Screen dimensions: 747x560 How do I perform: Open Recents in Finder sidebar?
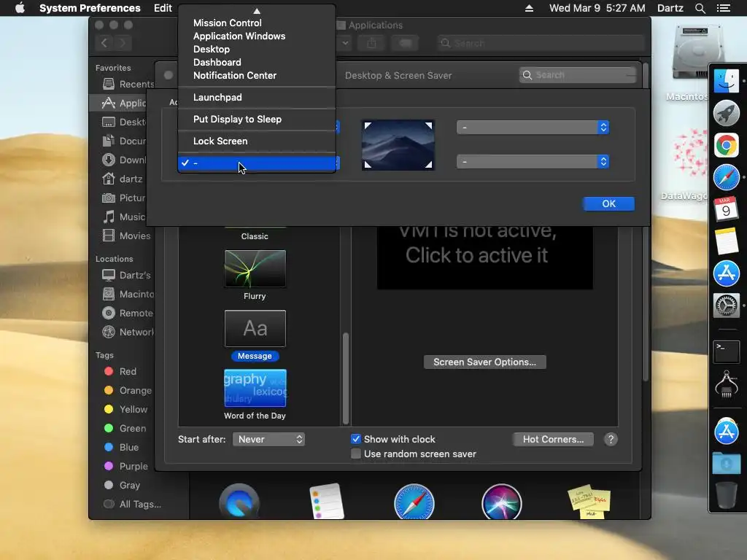[128, 84]
